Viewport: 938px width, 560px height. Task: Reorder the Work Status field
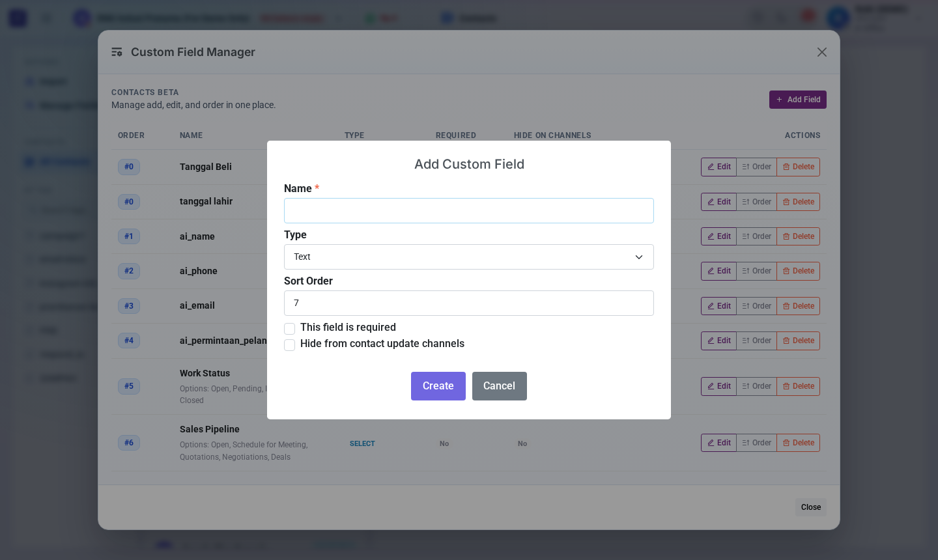coord(757,386)
